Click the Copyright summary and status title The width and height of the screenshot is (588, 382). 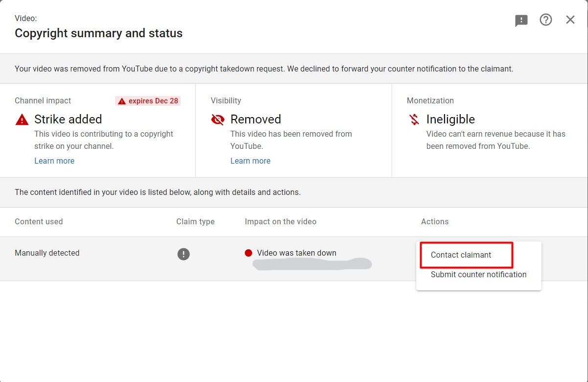98,33
